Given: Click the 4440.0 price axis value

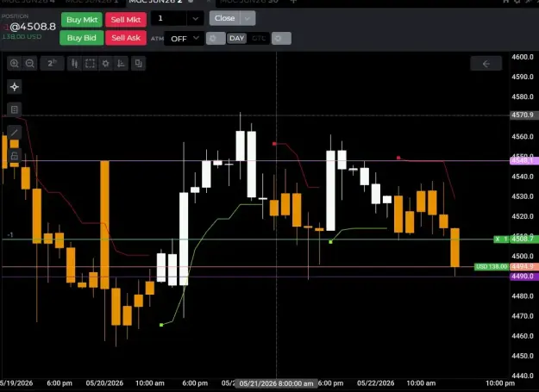Looking at the screenshot, I should click(523, 376).
